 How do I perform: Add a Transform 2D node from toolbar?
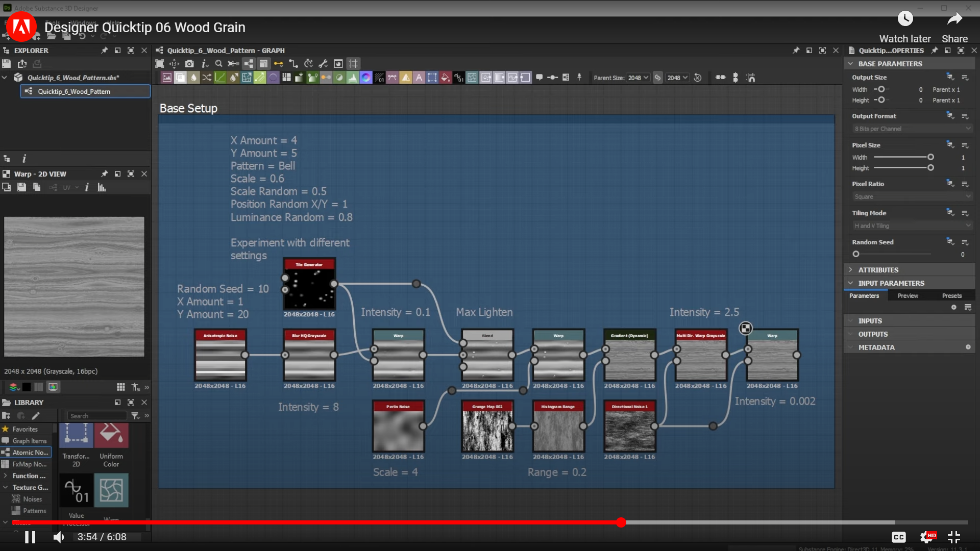432,78
